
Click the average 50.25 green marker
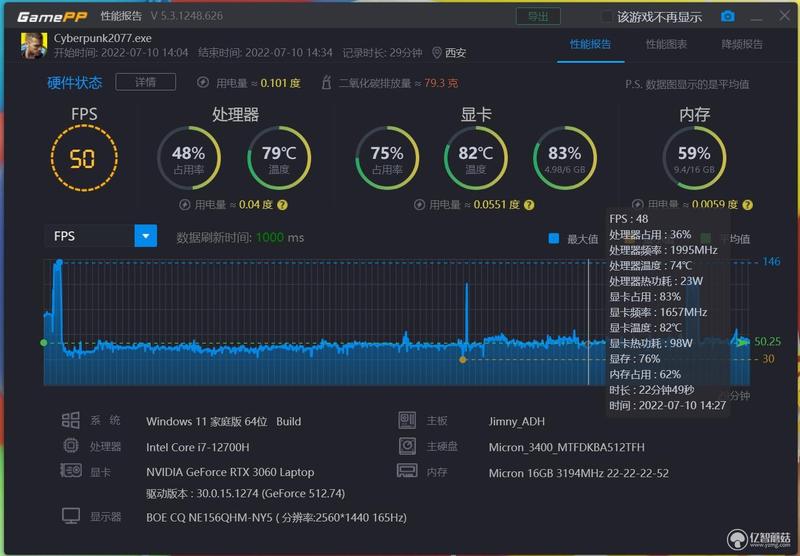[x=44, y=343]
